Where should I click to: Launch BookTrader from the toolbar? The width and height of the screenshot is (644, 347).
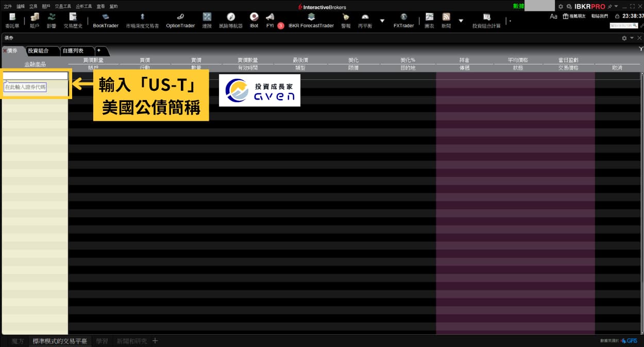click(x=106, y=21)
